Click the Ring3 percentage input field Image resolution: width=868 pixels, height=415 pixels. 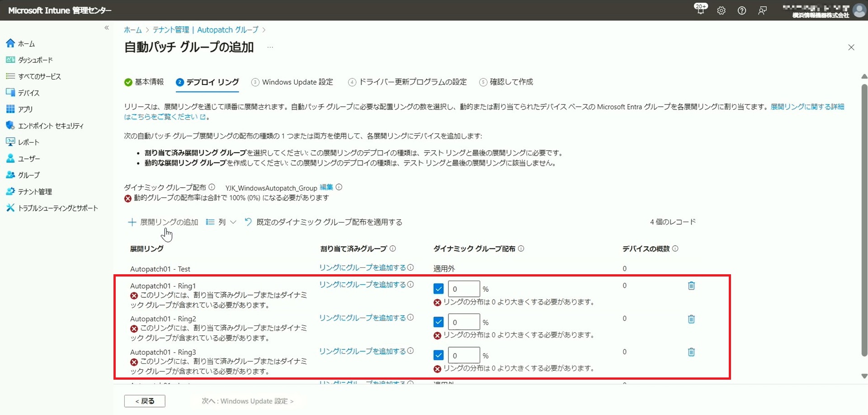click(x=464, y=355)
